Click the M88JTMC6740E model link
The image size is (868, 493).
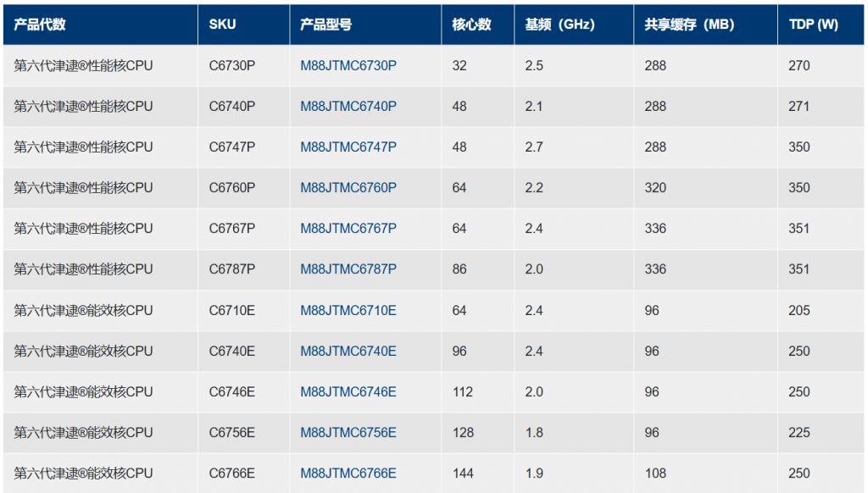[348, 351]
